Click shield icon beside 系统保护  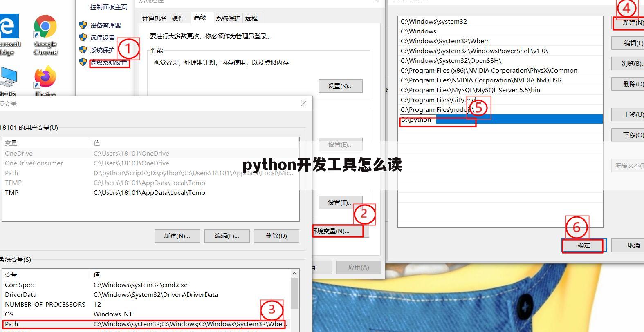(83, 50)
